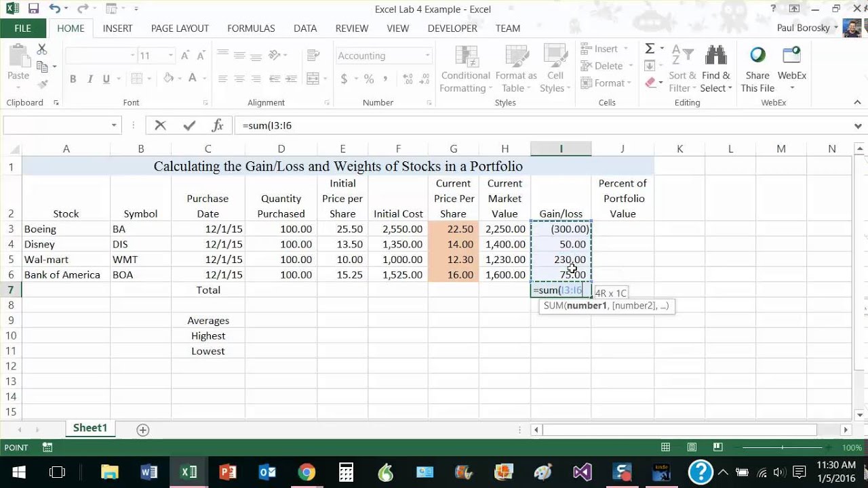Click the formula bar input field
Screen dimensions: 868x488
(542, 125)
